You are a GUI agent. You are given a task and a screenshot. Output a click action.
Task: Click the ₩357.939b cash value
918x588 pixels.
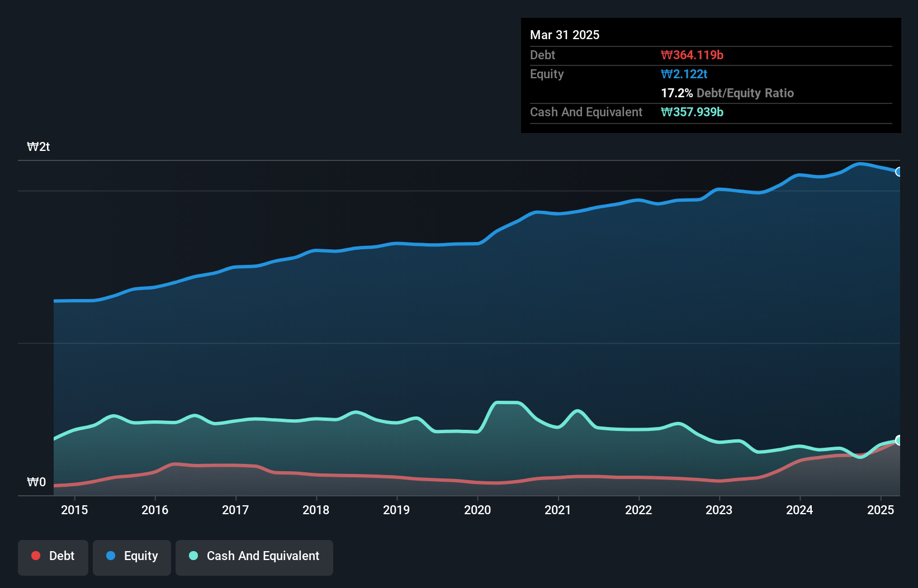pos(692,112)
